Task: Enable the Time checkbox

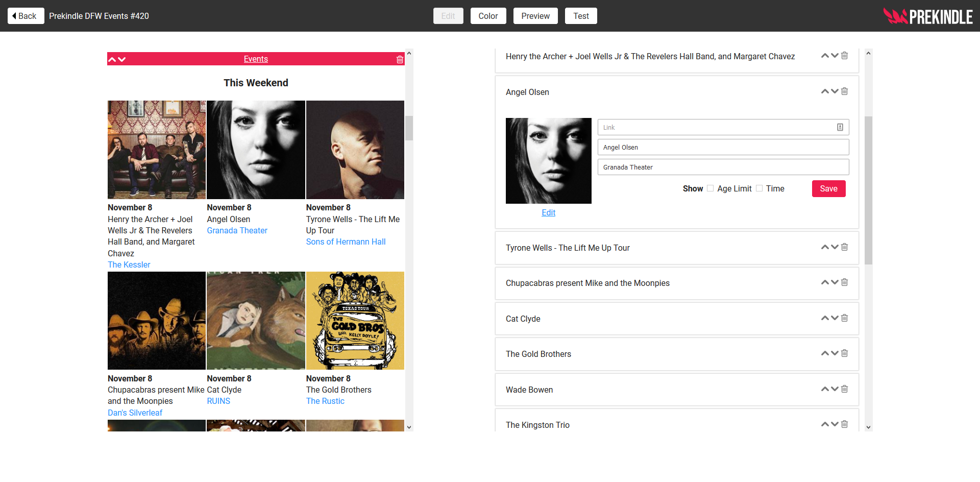Action: click(759, 188)
